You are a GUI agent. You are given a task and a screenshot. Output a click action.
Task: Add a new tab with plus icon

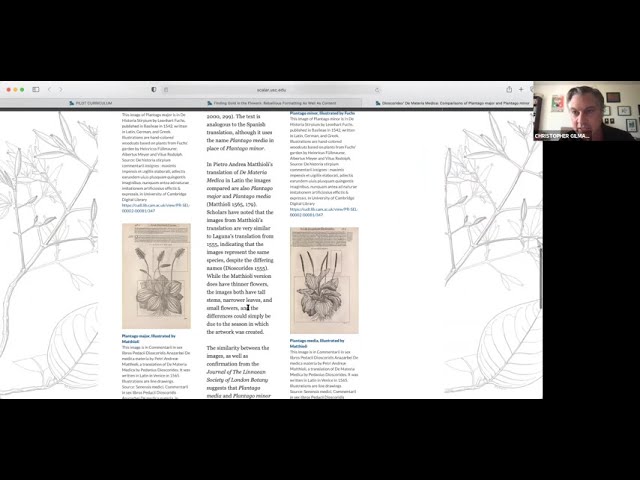[521, 89]
